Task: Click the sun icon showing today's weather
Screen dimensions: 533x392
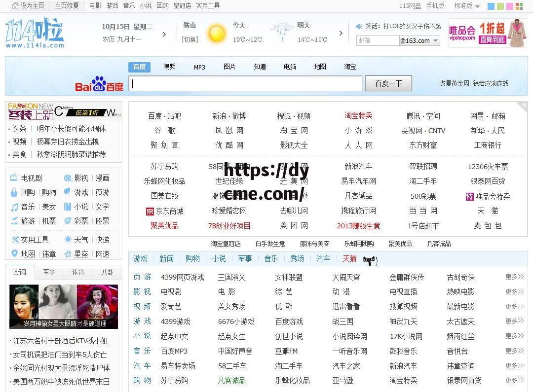Action: coord(216,33)
